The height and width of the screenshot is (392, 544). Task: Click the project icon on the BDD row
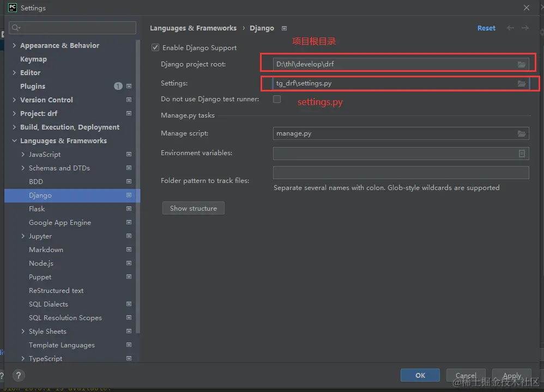(129, 181)
